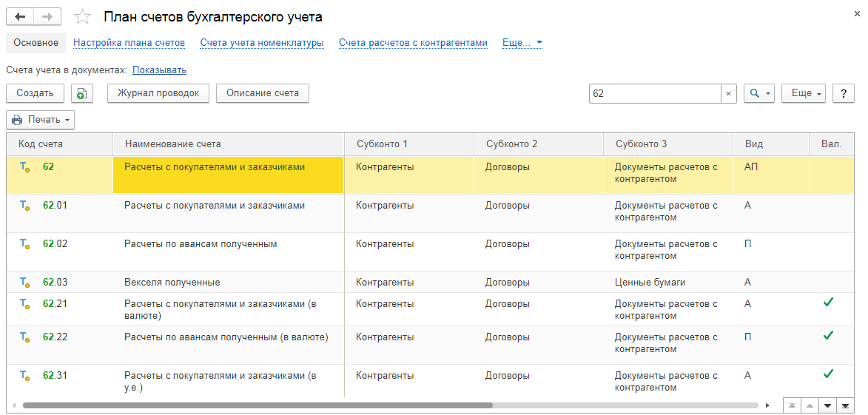Click the account icon of row 62
The width and height of the screenshot is (868, 415).
(24, 166)
